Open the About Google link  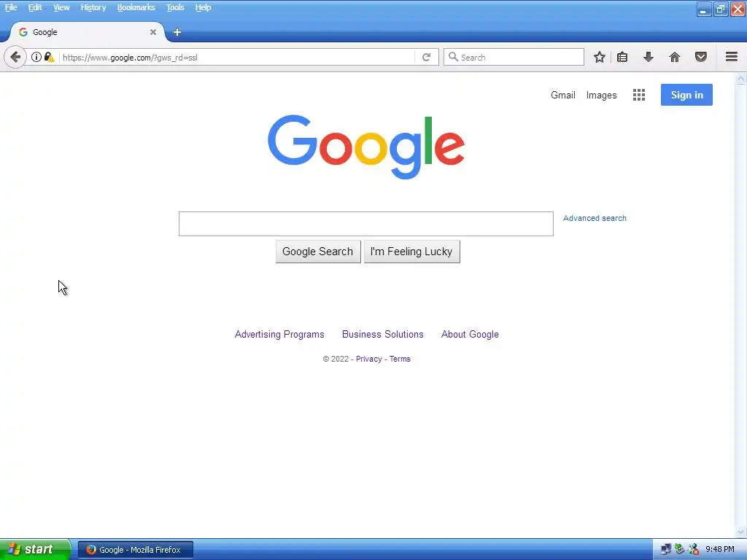coord(470,334)
